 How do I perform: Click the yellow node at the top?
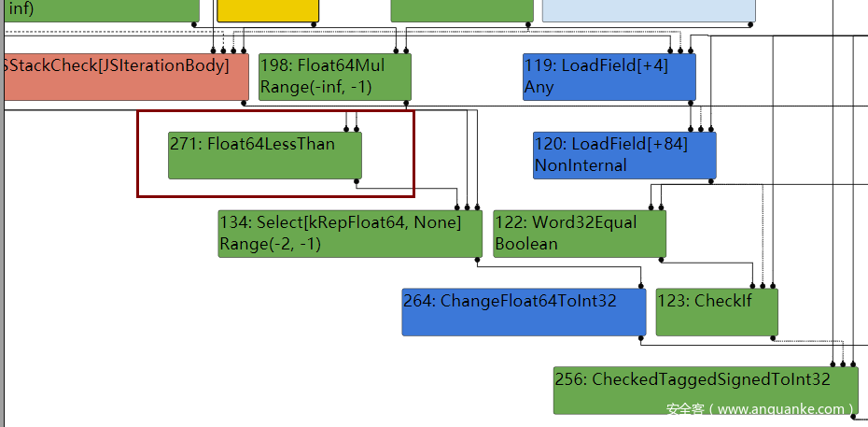point(268,10)
